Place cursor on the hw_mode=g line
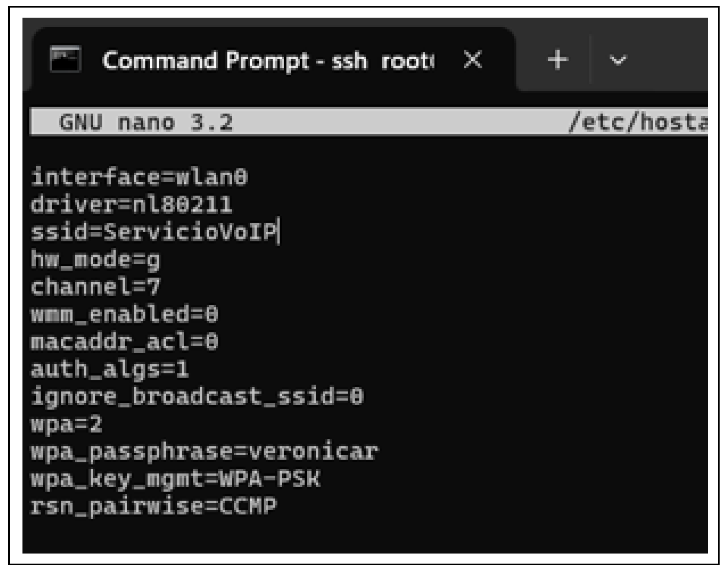Screen dimensions: 728x572 [x=95, y=260]
